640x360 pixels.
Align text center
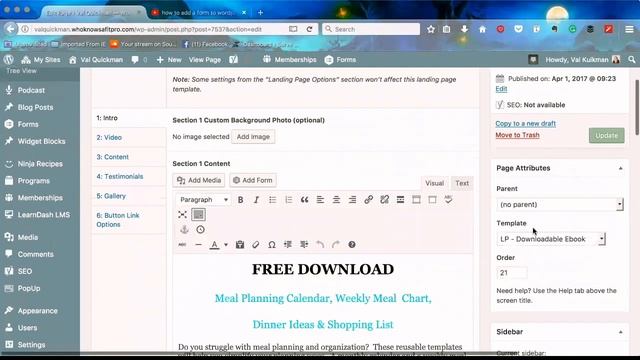click(336, 200)
